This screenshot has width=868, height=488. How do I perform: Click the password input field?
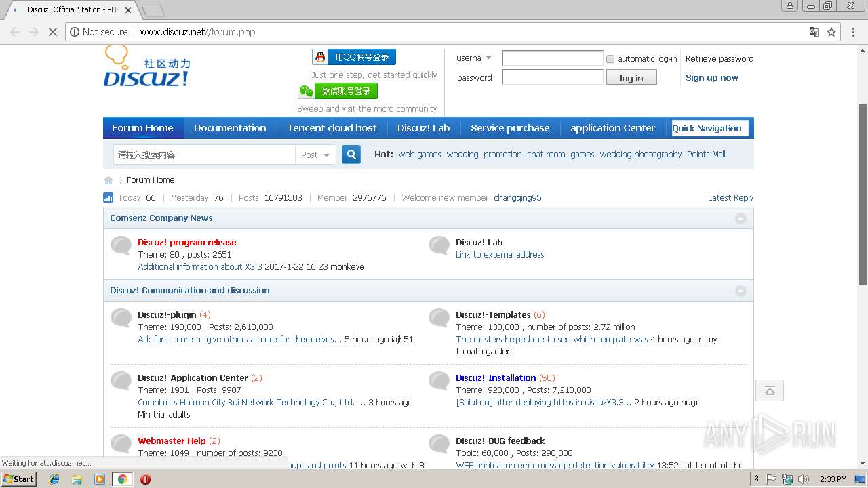coord(553,77)
